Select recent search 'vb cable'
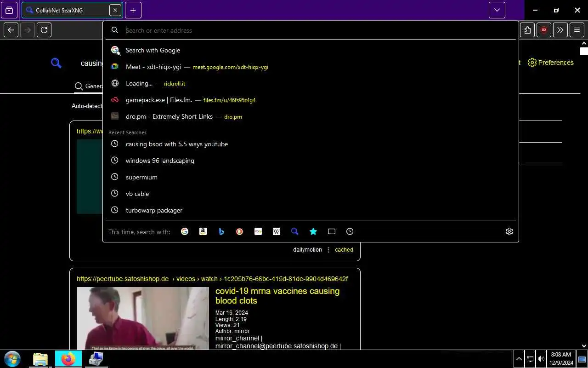This screenshot has width=588, height=368. [x=311, y=194]
